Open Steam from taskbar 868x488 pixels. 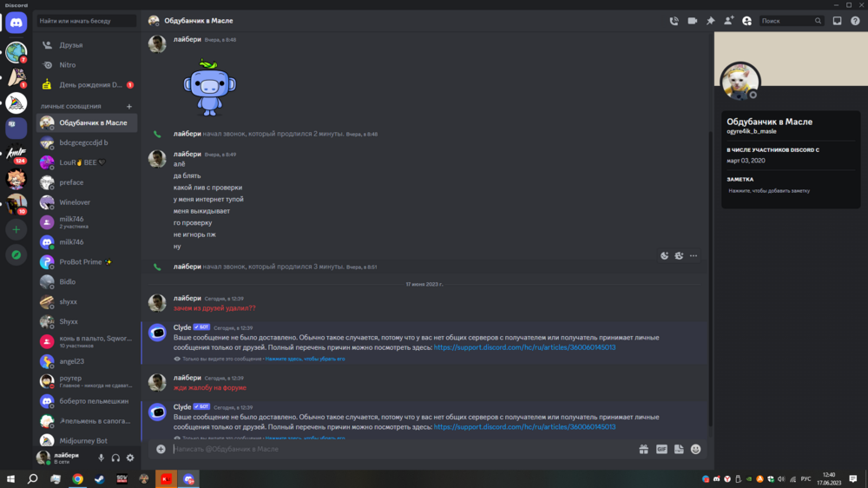[x=100, y=479]
